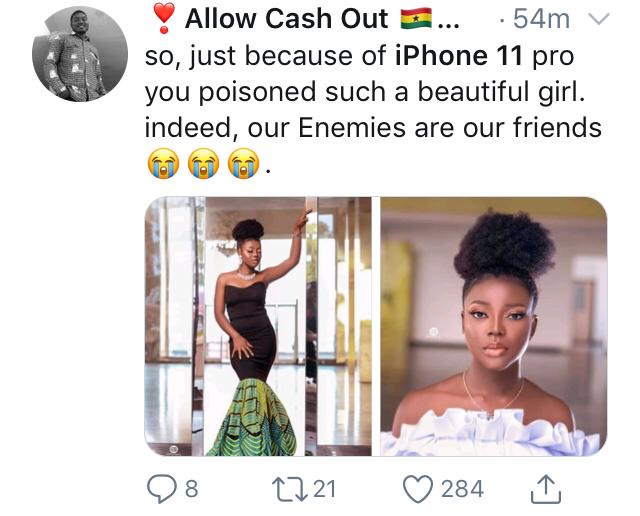Viewport: 640px width, 516px height.
Task: Tap the share upload icon
Action: (546, 489)
